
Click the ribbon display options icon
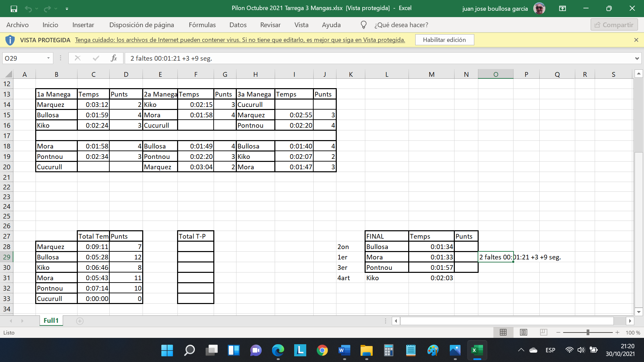[562, 8]
